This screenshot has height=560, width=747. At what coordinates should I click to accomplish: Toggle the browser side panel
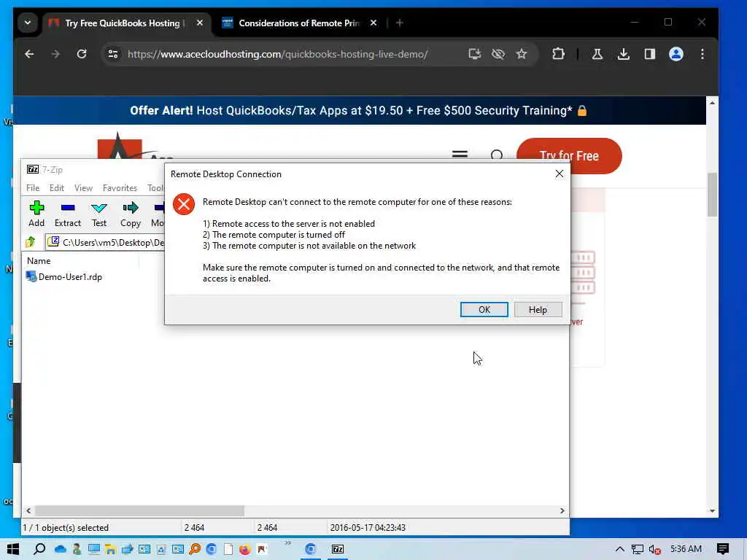(650, 54)
